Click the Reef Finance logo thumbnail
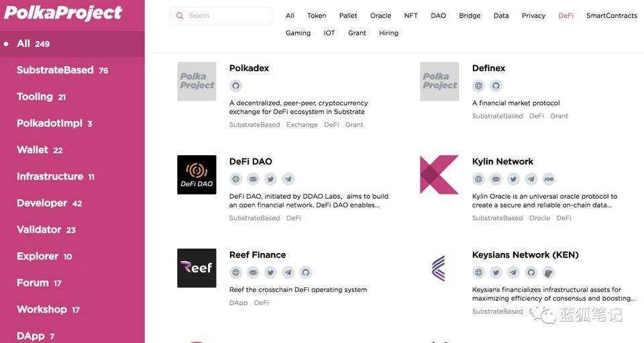The height and width of the screenshot is (343, 644). pyautogui.click(x=197, y=268)
